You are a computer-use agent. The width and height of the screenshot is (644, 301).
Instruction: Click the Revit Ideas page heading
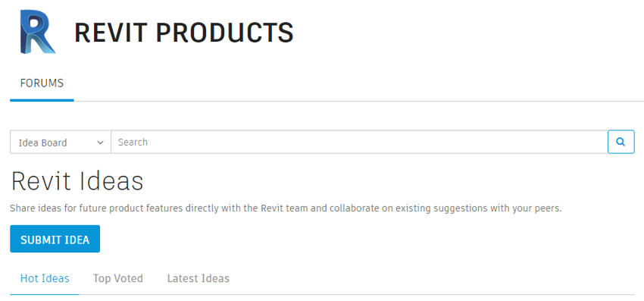tap(77, 181)
